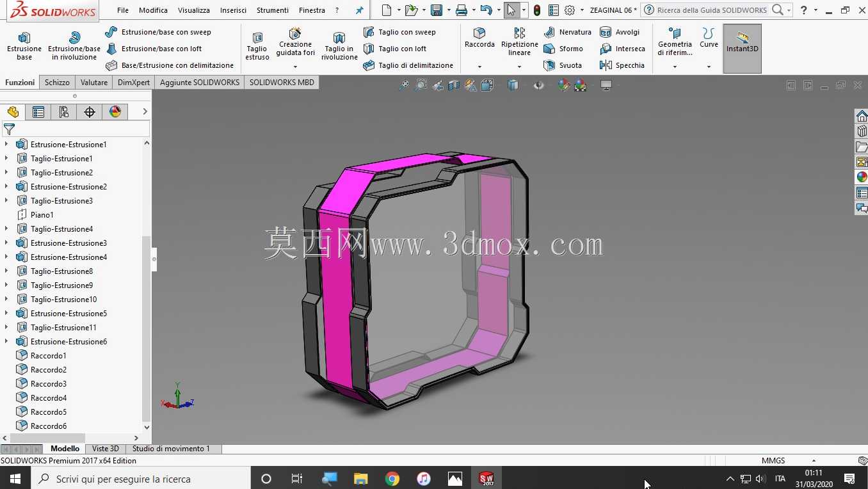Open PropertyManager panel tab
Screen dimensions: 868x489
click(38, 112)
